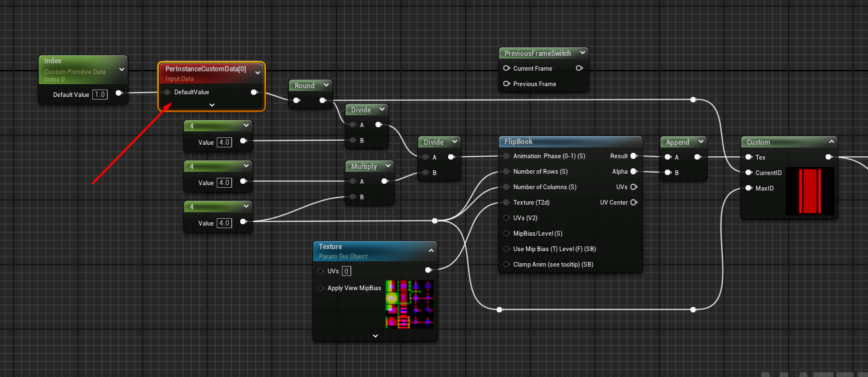
Task: Click the Index node's Default Value field
Action: pos(100,94)
